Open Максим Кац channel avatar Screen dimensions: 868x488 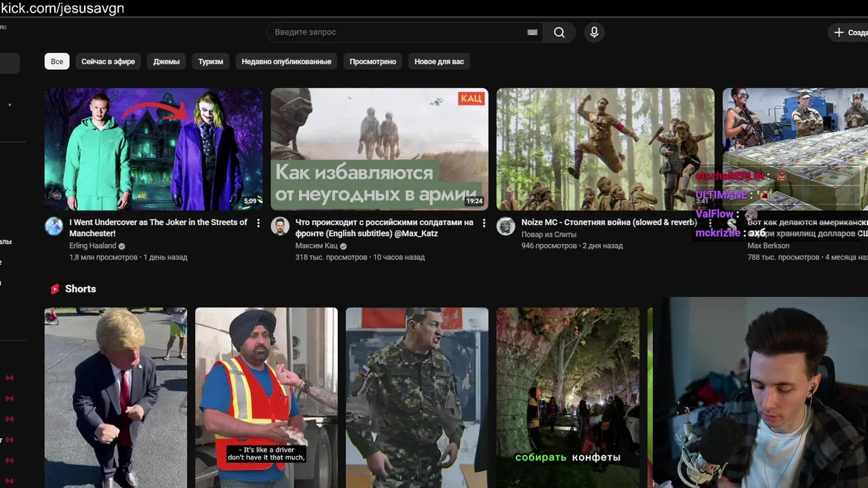point(280,226)
